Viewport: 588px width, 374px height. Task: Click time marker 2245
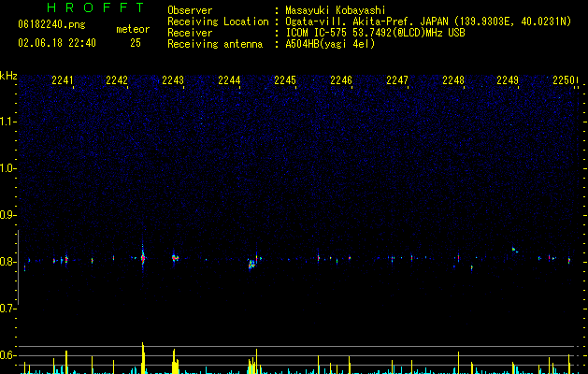click(285, 80)
